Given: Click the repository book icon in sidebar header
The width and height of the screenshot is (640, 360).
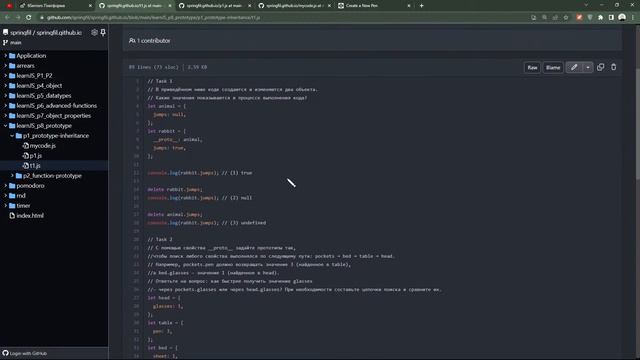Looking at the screenshot, I should tap(5, 32).
